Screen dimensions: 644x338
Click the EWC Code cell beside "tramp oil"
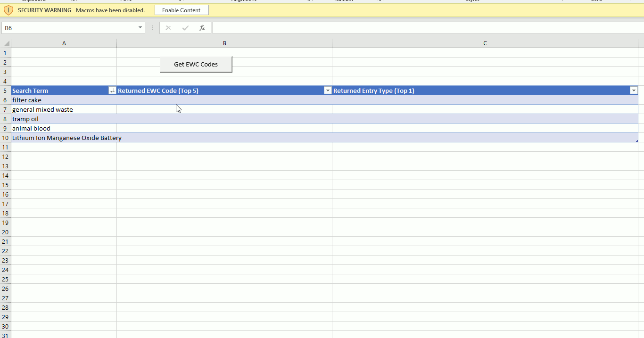[224, 119]
